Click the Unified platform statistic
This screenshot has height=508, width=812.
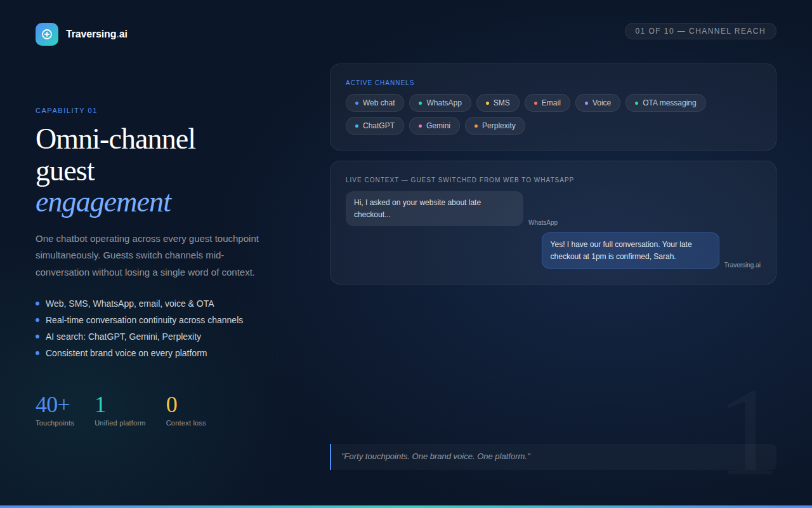coord(120,411)
